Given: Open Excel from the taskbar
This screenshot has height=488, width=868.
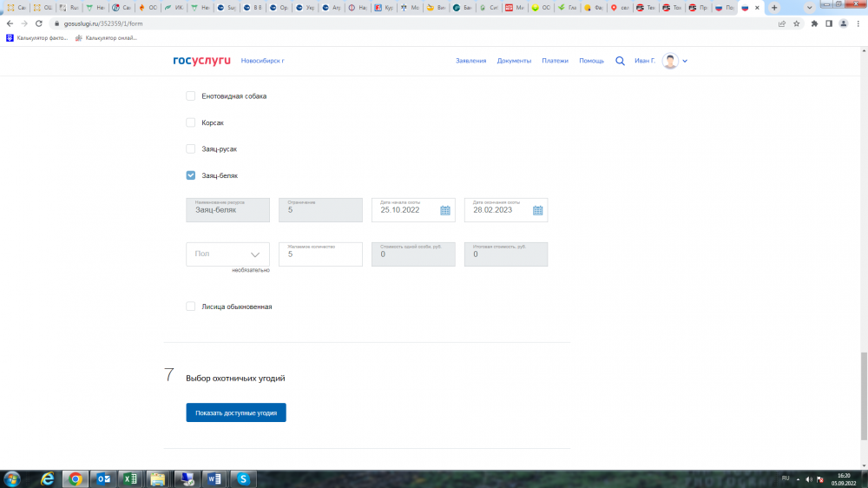Looking at the screenshot, I should (131, 479).
